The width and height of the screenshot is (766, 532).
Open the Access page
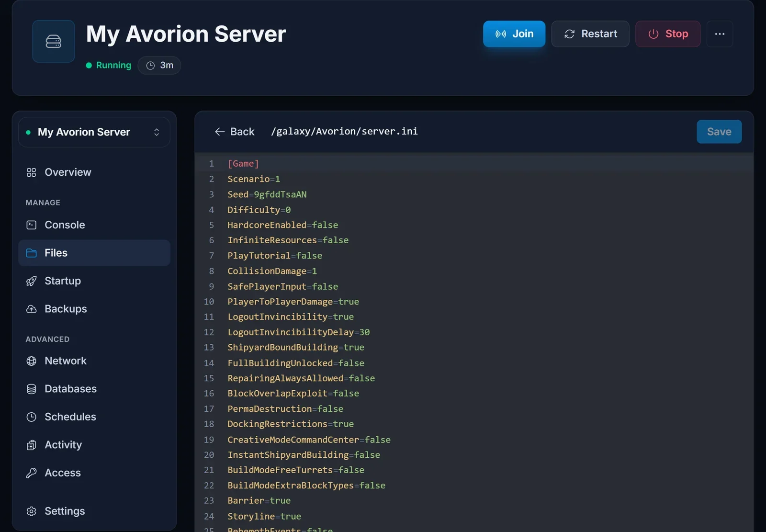coord(94,473)
